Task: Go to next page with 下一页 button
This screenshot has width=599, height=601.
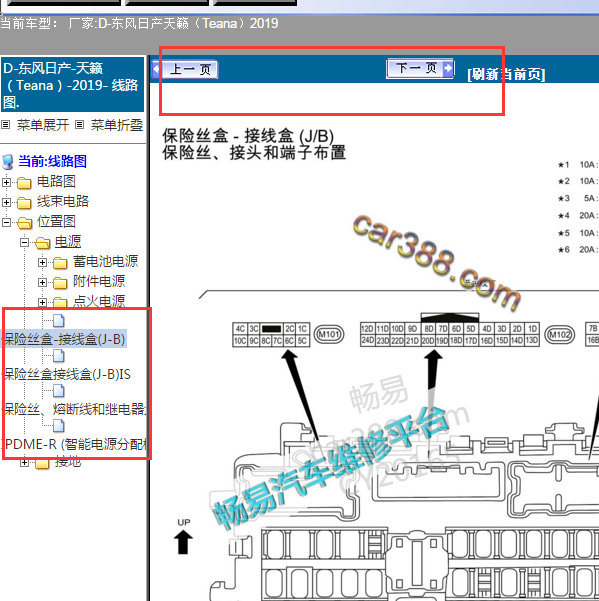Action: point(420,69)
